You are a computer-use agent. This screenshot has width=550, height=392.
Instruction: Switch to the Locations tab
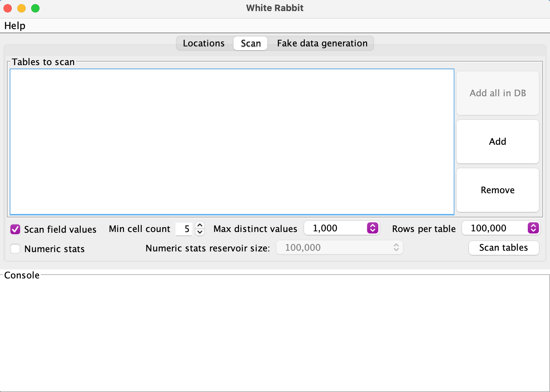(x=204, y=43)
